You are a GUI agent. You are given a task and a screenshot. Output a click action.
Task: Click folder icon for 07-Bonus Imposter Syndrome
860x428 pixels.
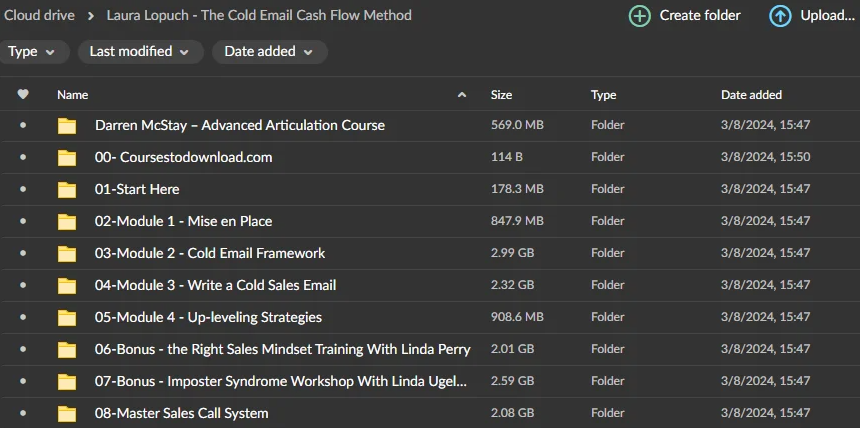pos(67,381)
